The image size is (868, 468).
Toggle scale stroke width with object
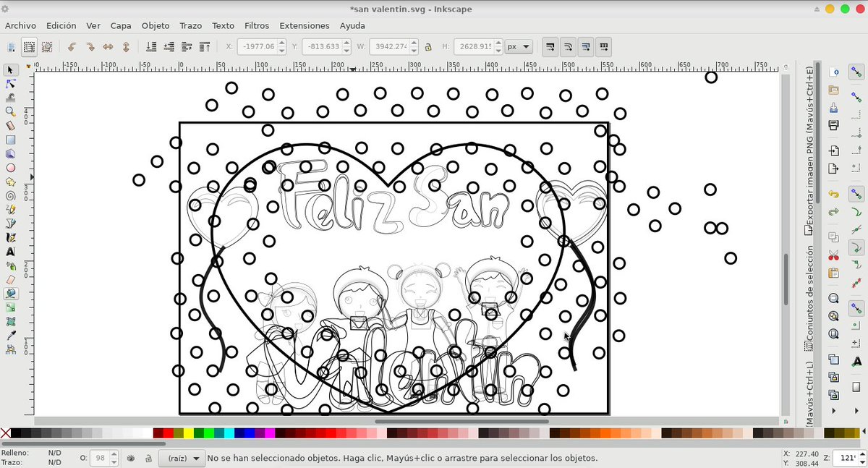[x=550, y=46]
